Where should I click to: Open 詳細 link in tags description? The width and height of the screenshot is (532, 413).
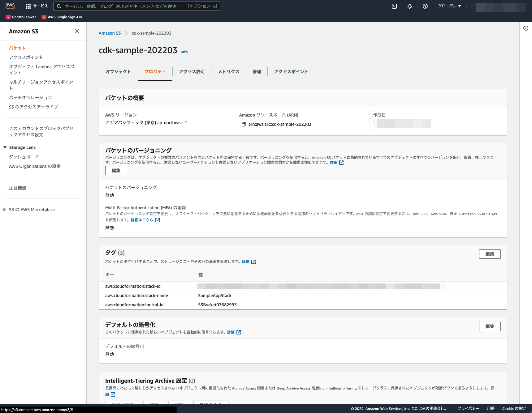pos(246,262)
